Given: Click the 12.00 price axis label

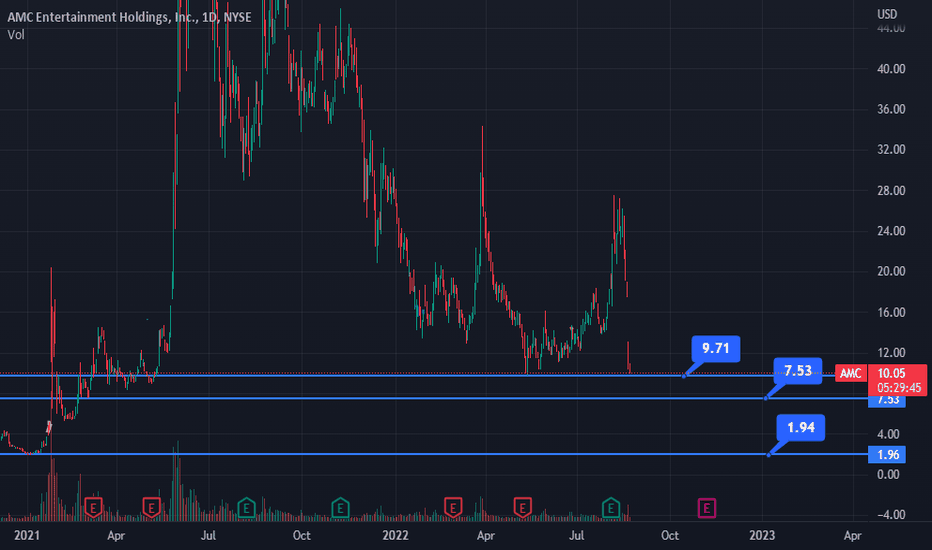Looking at the screenshot, I should click(x=891, y=353).
